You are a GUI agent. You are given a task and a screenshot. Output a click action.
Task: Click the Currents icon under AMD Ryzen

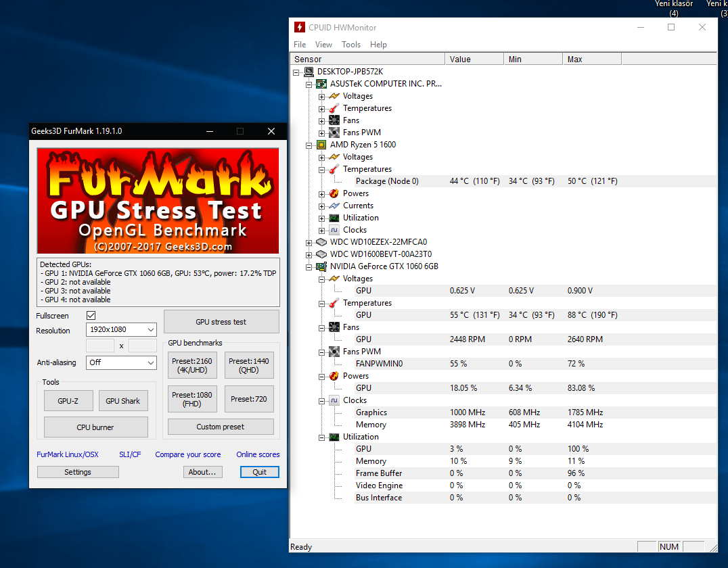334,206
